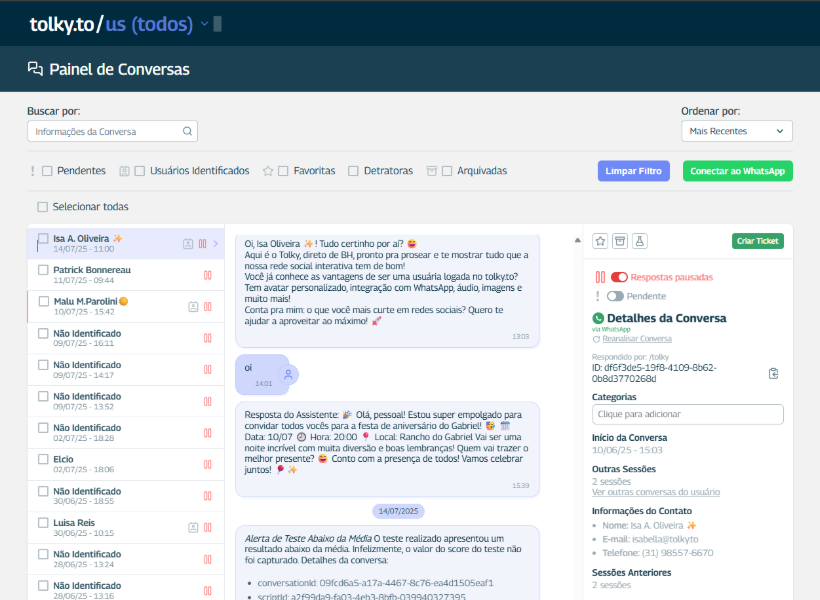
Task: Click pause icon on Não Identificado 09/07/25 - 16:11 row
Action: [x=208, y=338]
